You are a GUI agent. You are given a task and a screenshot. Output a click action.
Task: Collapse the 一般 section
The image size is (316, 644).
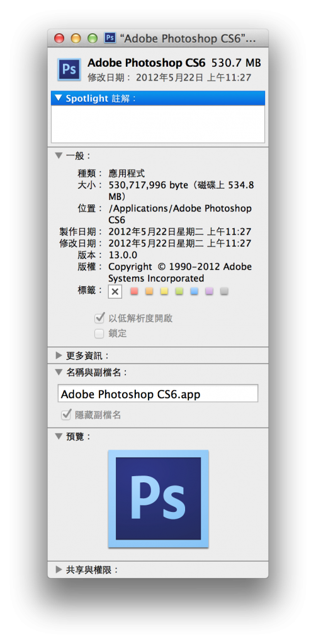pos(59,156)
